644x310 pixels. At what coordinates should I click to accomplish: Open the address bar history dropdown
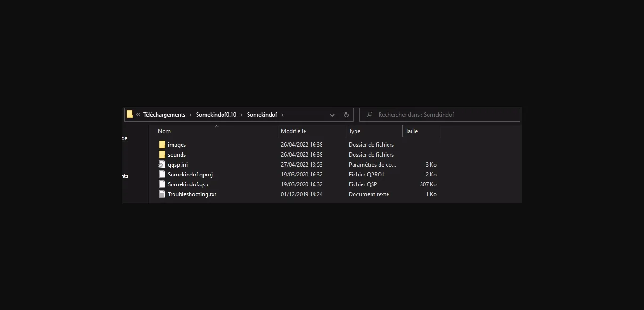coord(332,115)
